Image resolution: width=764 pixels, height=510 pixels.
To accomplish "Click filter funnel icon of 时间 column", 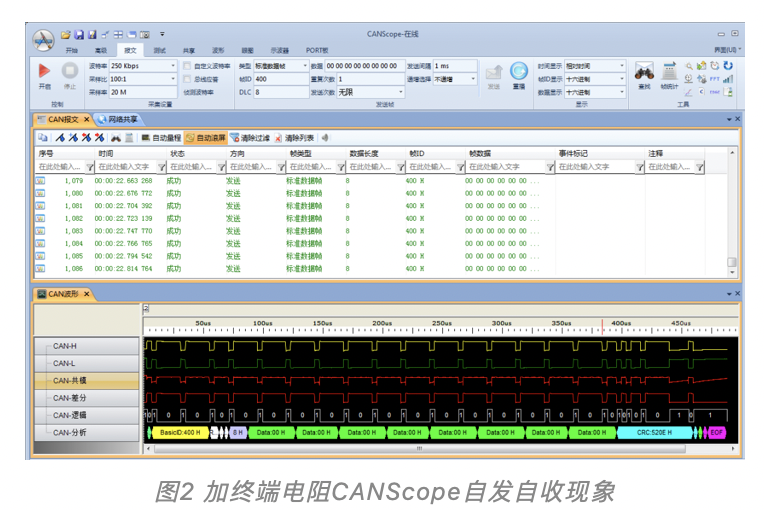I will click(161, 167).
